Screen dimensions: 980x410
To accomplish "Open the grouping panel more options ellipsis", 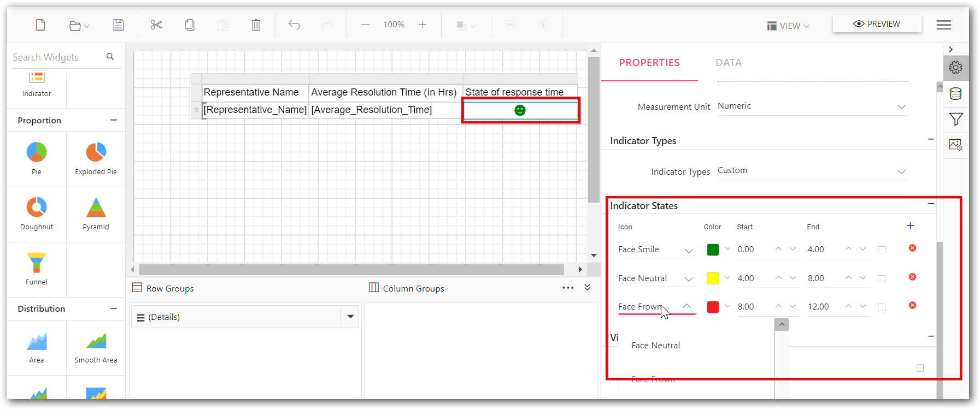I will click(x=568, y=288).
